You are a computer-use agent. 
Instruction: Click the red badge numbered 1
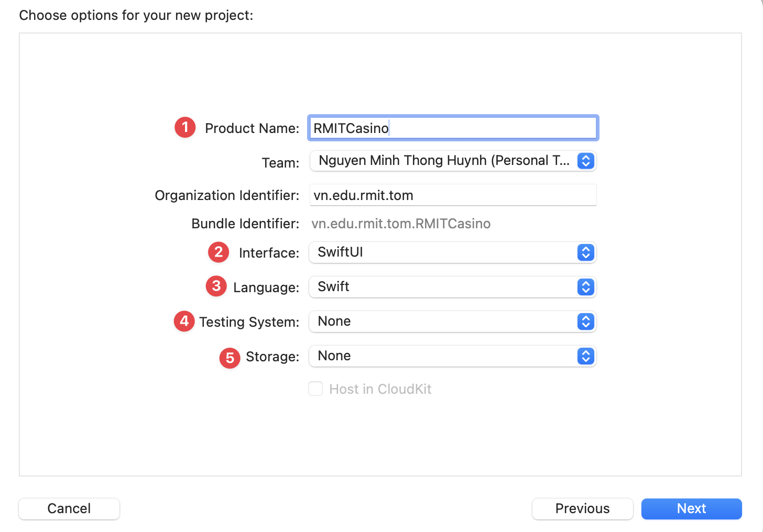184,127
